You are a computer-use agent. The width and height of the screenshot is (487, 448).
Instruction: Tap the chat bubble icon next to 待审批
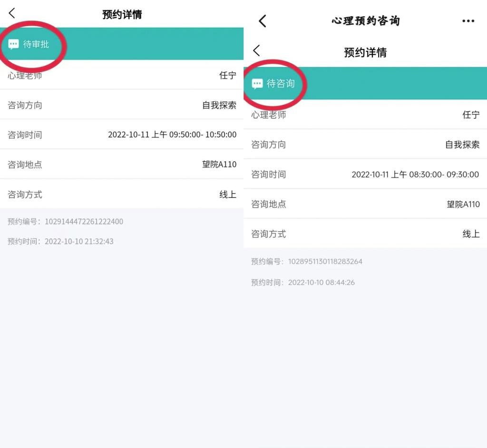[x=14, y=45]
